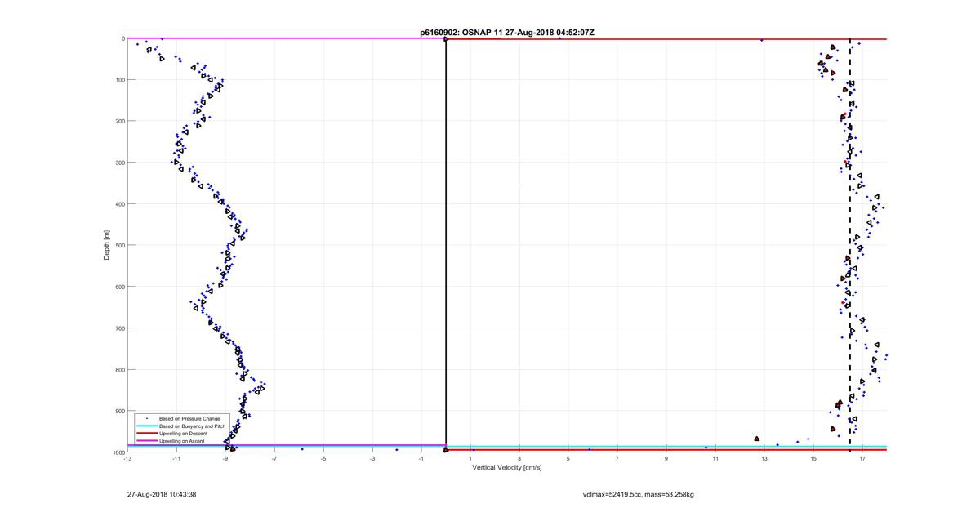Click the x-axis tick label '-3'

coord(372,459)
